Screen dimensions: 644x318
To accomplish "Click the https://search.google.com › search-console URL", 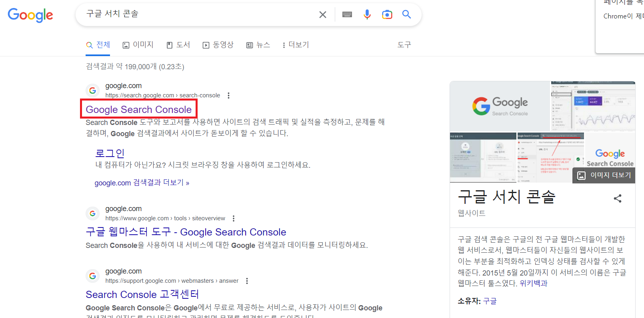I will tap(163, 95).
